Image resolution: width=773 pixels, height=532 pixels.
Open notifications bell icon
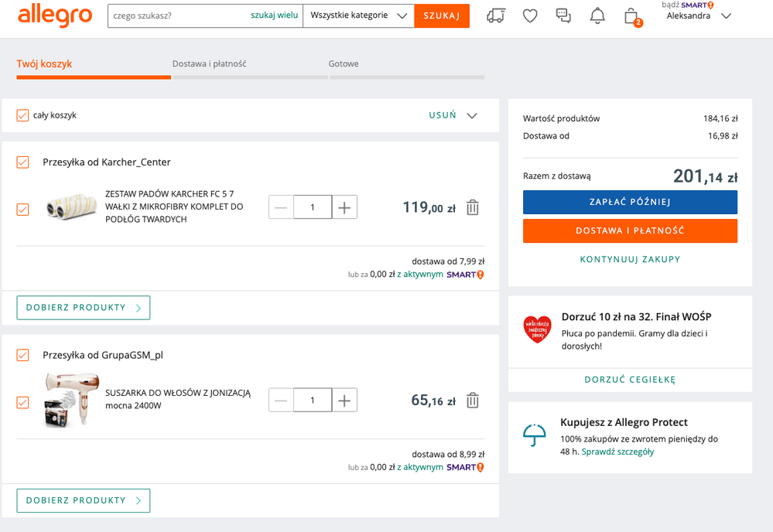(597, 15)
